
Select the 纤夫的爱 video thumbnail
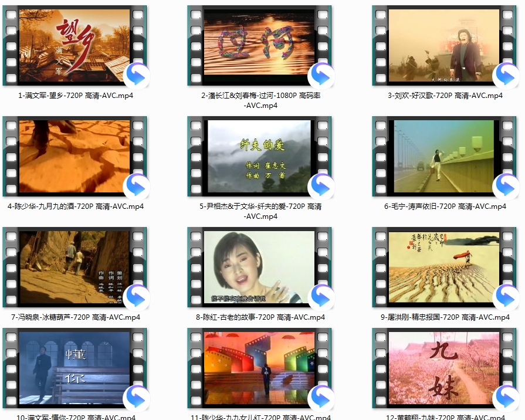259,156
